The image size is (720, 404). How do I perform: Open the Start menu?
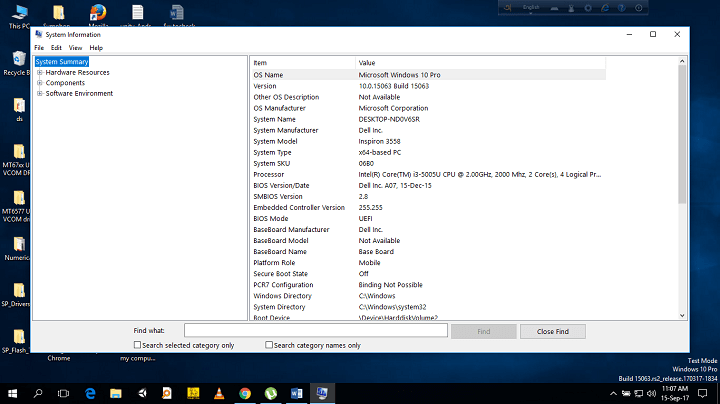[x=12, y=393]
